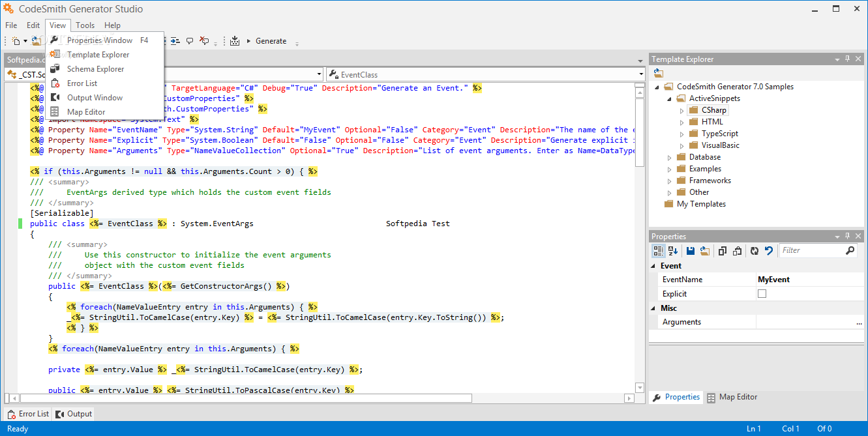
Task: Click the refresh folder icon in Template Explorer
Action: coord(659,73)
